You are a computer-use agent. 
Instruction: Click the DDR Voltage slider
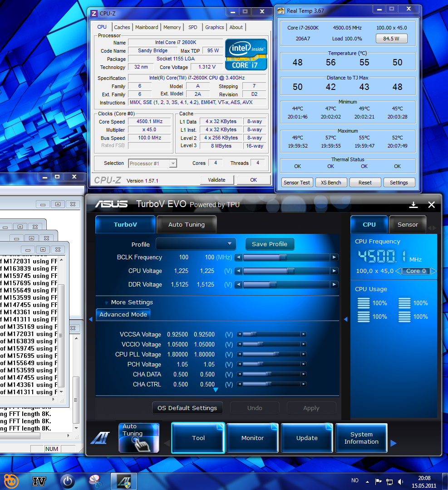(286, 284)
